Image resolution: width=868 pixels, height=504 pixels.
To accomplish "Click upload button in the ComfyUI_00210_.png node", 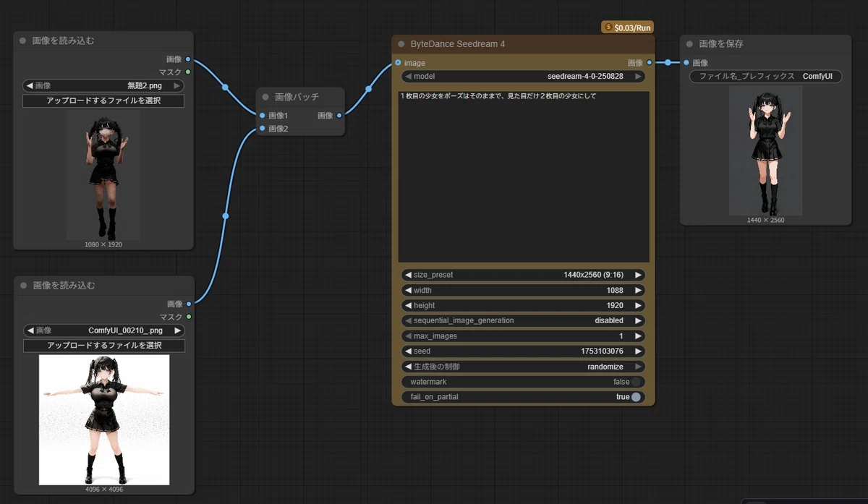I will (104, 346).
